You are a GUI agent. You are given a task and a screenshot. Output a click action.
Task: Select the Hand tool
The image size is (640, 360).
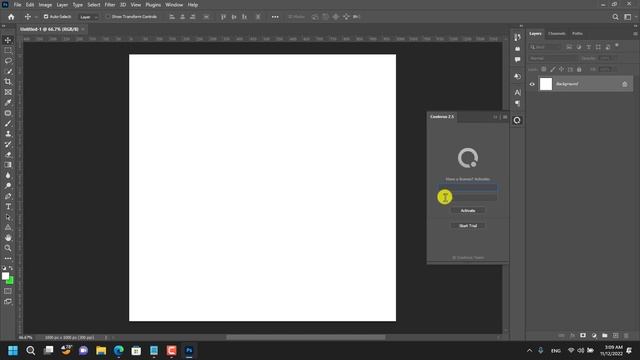8,238
